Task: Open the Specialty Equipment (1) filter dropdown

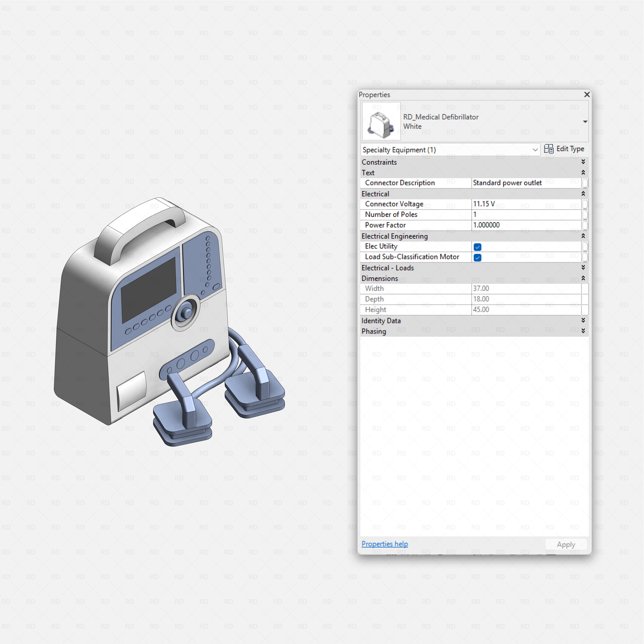Action: [x=535, y=150]
